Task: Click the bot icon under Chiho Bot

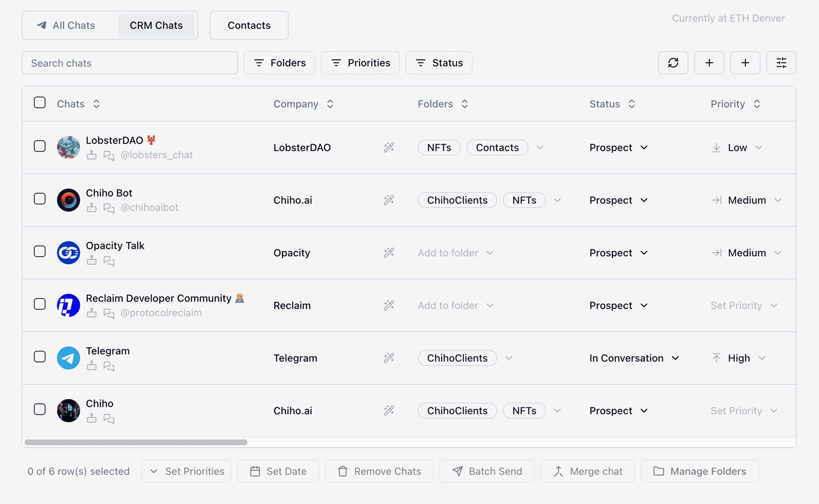Action: click(92, 208)
